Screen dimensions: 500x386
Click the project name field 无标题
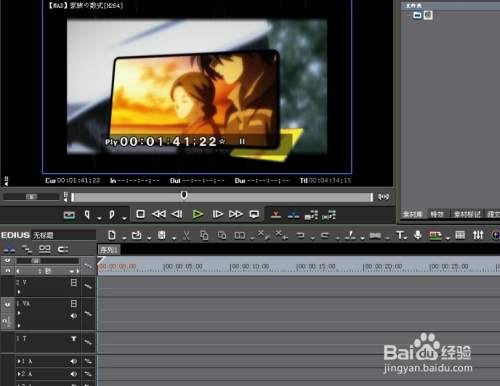tap(63, 235)
